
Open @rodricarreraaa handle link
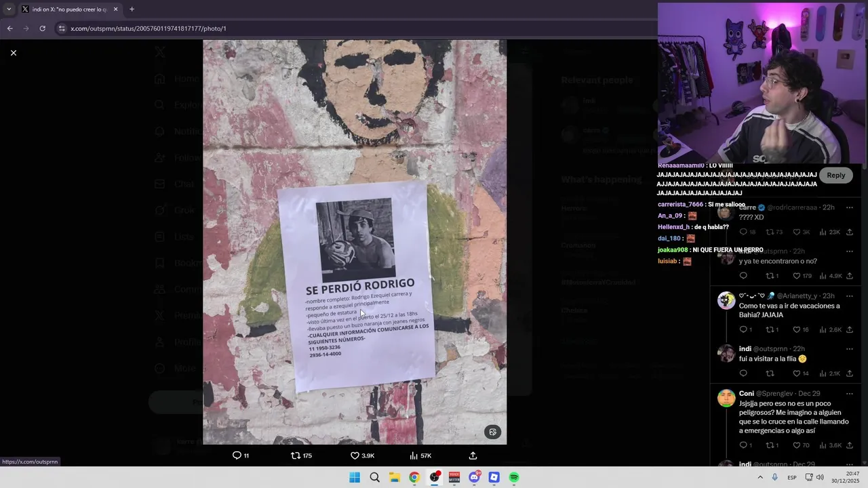click(792, 207)
